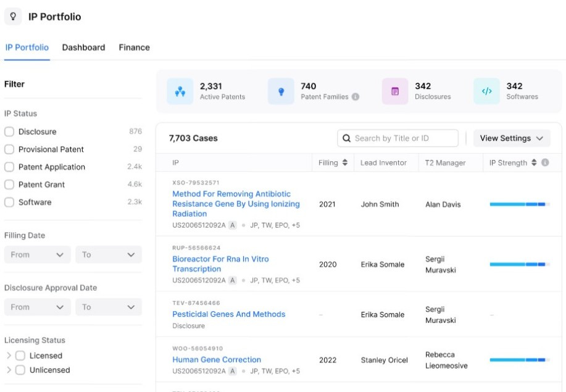Open Filling Date To dropdown
Viewport: 566px width, 392px height.
(108, 254)
